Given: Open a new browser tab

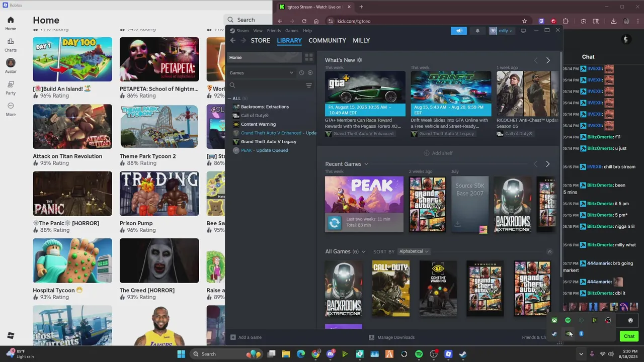Looking at the screenshot, I should coord(361,7).
